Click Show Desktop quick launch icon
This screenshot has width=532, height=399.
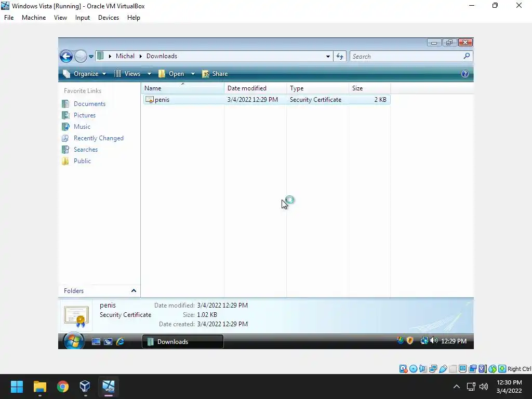pyautogui.click(x=96, y=342)
